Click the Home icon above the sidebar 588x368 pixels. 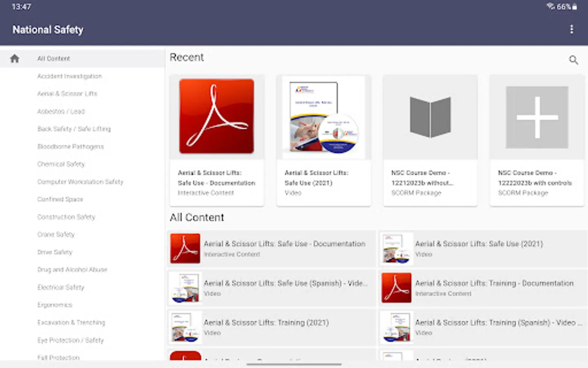tap(14, 58)
